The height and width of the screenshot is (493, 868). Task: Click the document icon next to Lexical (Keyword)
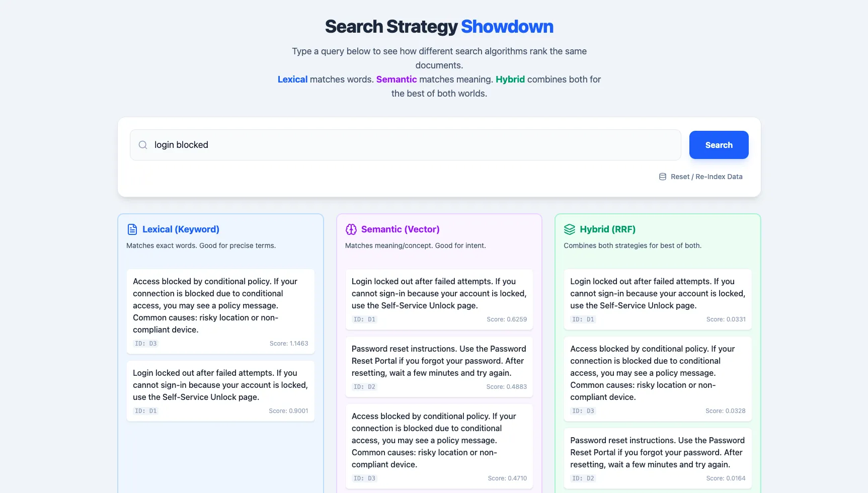[x=132, y=229]
